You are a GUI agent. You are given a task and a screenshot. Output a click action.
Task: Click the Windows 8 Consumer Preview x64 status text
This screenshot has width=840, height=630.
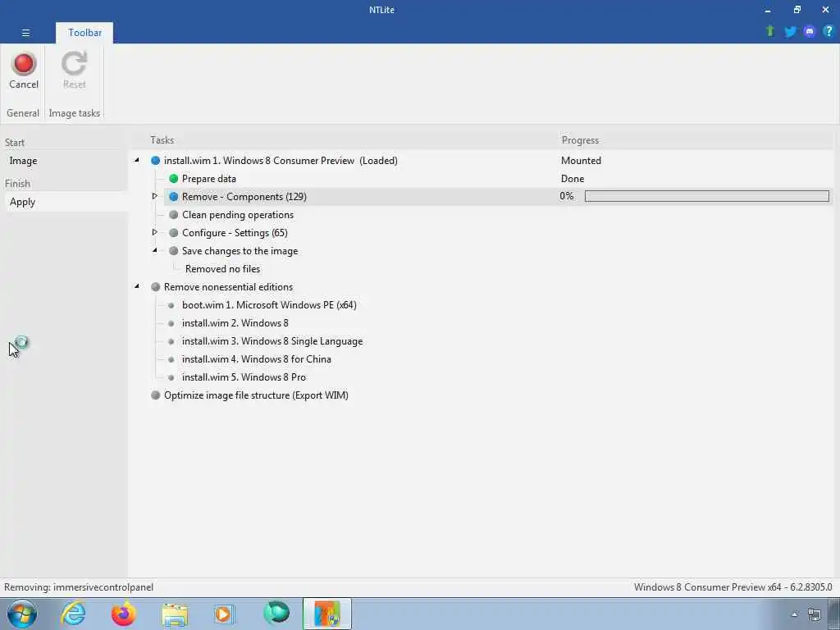point(733,587)
